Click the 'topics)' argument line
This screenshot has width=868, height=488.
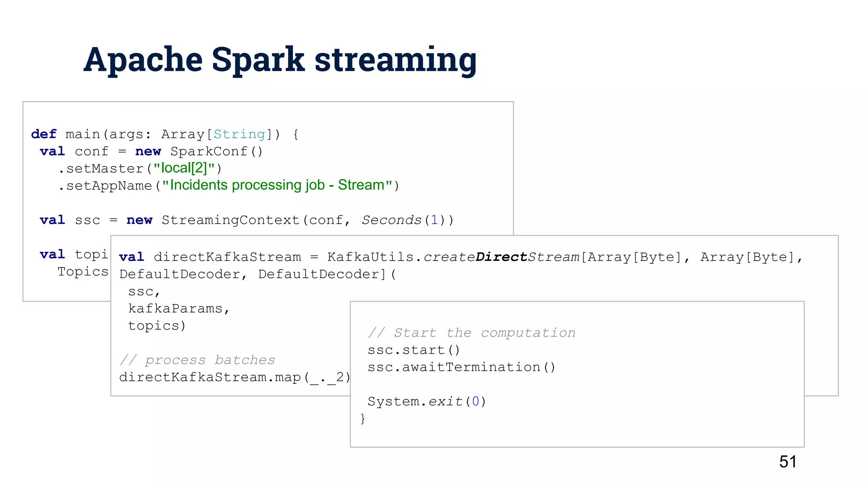pos(157,326)
